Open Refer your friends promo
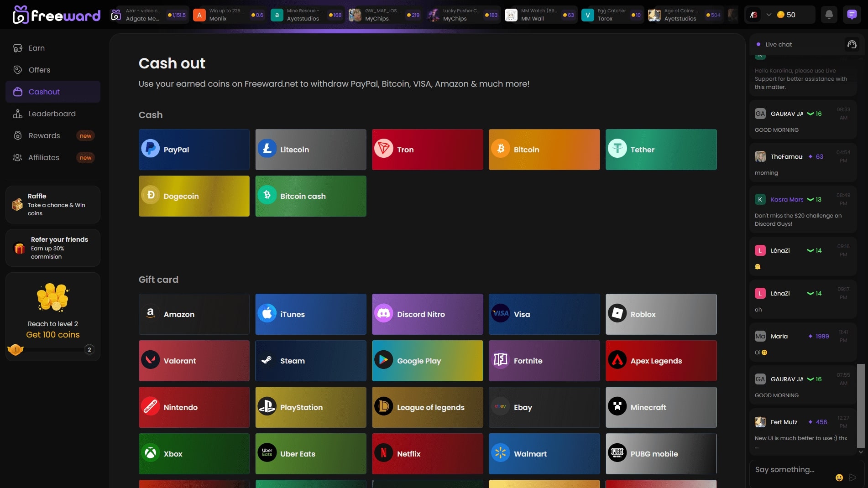Screen dimensions: 868x488 [x=53, y=248]
